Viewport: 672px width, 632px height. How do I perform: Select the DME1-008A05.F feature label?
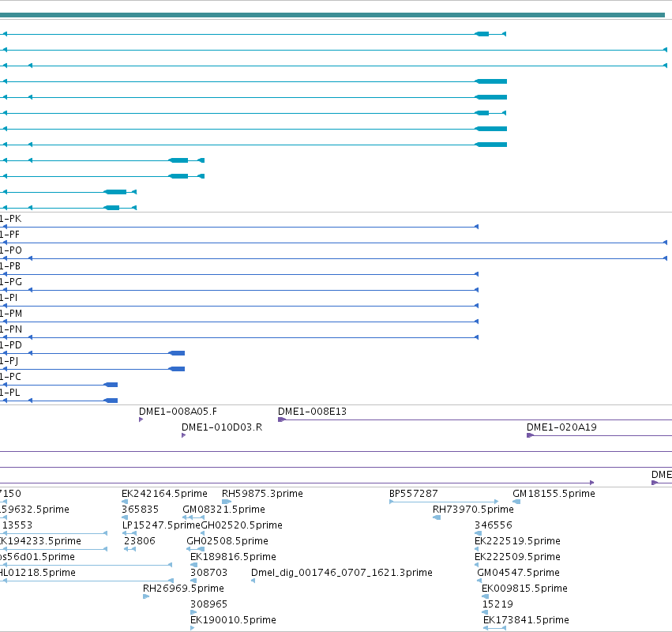178,412
